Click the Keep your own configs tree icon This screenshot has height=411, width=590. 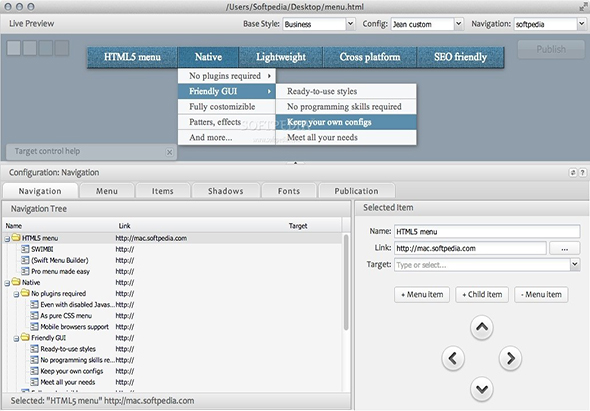point(34,371)
